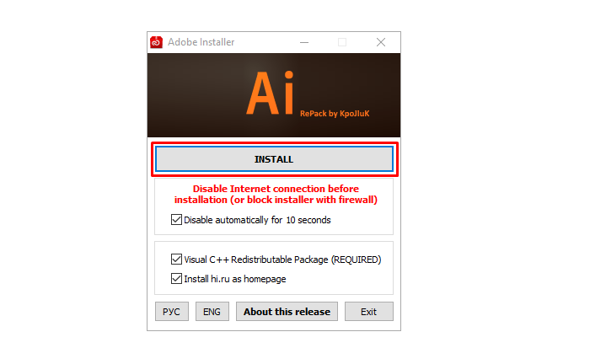Image resolution: width=590 pixels, height=364 pixels.
Task: Start installation with the INSTALL button
Action: coord(274,159)
